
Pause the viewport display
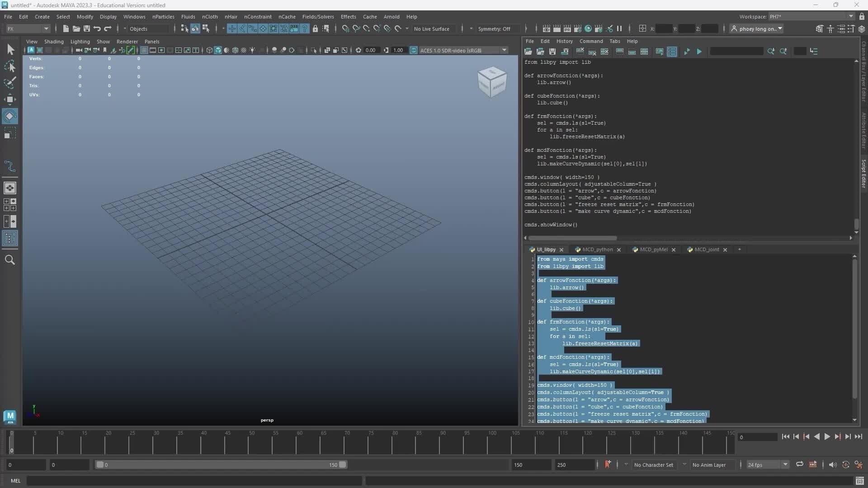(620, 28)
